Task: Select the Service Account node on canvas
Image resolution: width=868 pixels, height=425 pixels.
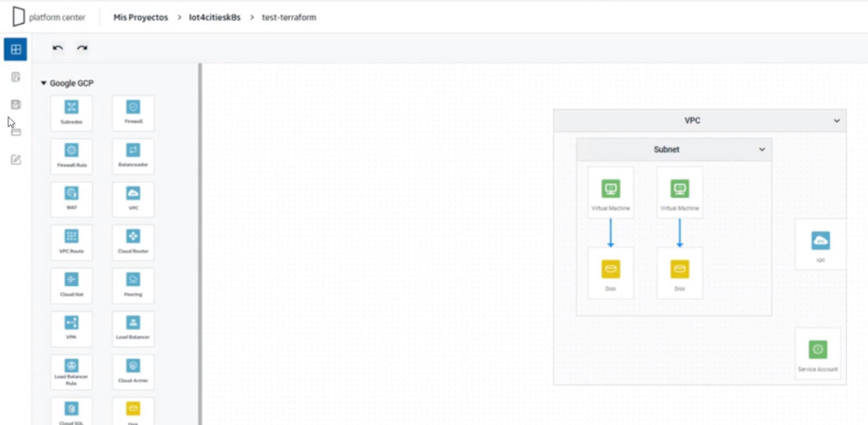Action: click(818, 354)
